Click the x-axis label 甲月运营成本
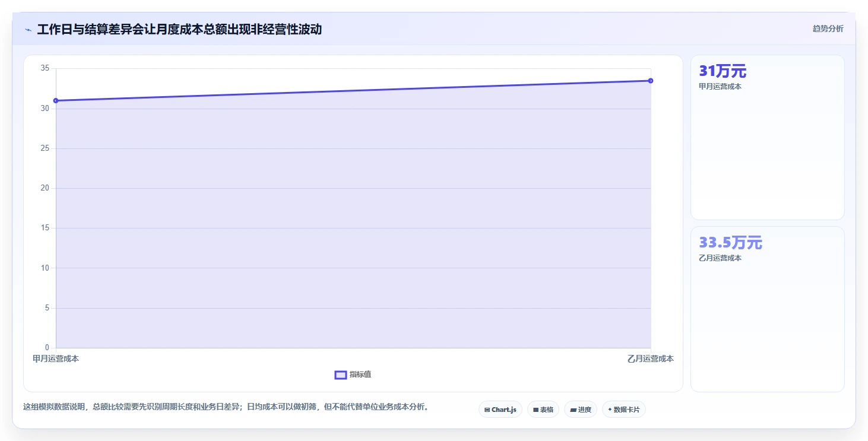Image resolution: width=868 pixels, height=441 pixels. coord(56,359)
